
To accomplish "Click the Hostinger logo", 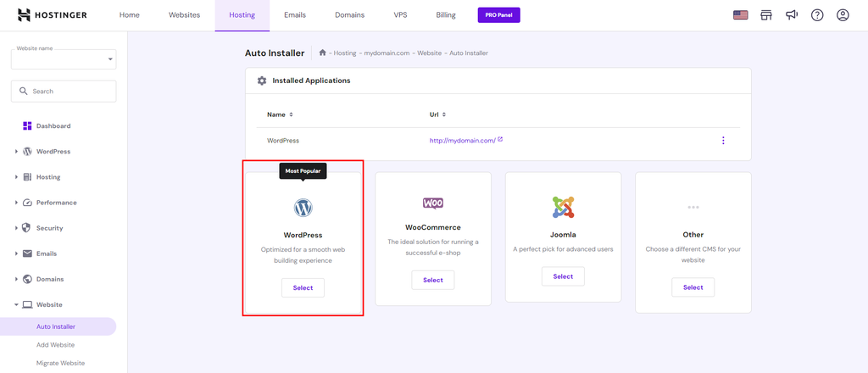I will pyautogui.click(x=57, y=15).
